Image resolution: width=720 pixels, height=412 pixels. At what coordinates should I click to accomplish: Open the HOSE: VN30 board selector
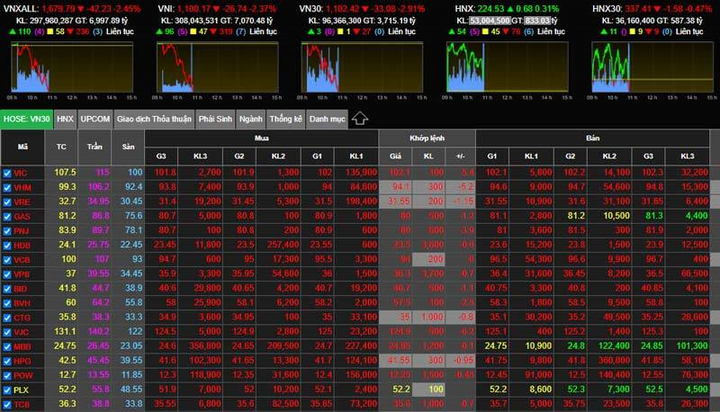(x=26, y=119)
